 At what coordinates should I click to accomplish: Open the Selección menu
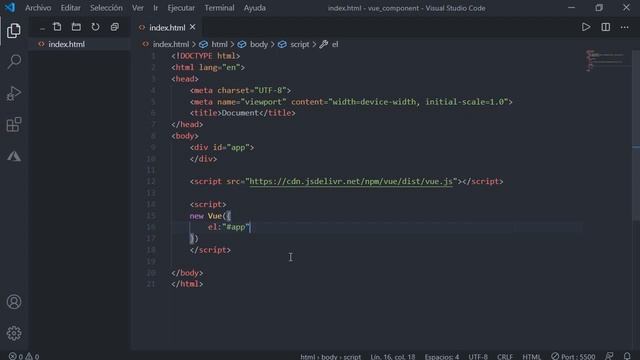[x=106, y=8]
